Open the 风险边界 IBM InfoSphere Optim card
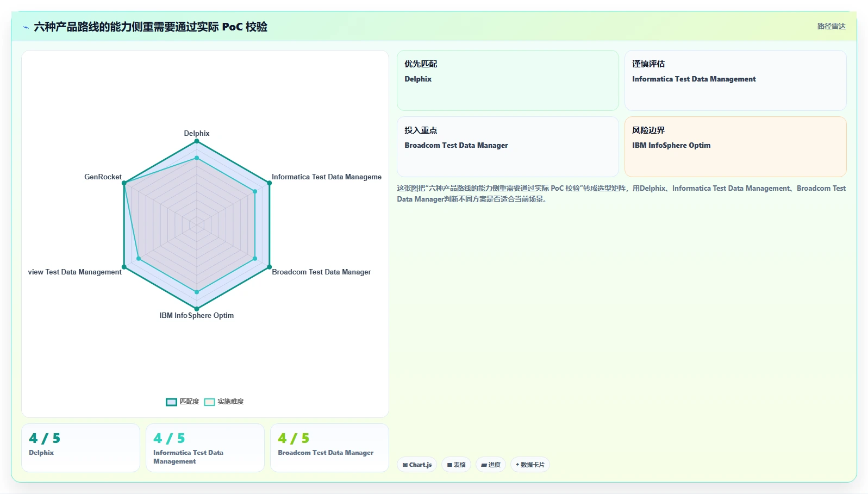 735,147
